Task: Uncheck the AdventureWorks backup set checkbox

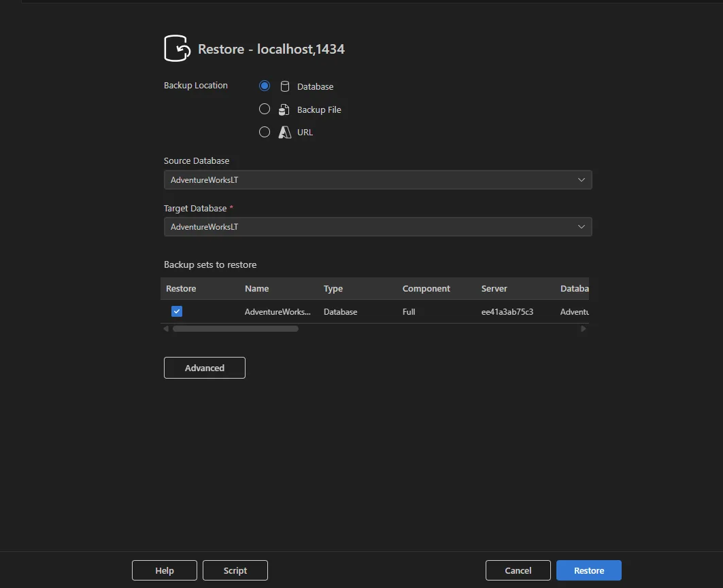Action: pos(177,311)
